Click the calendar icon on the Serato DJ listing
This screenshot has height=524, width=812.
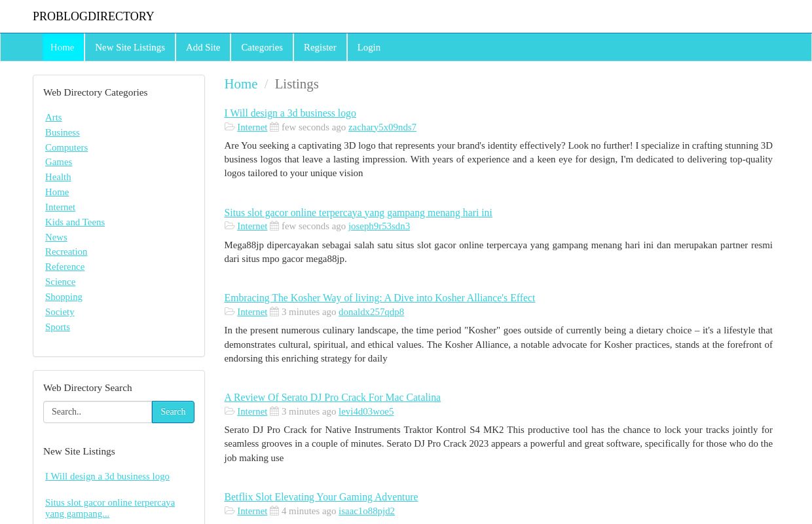(x=274, y=411)
